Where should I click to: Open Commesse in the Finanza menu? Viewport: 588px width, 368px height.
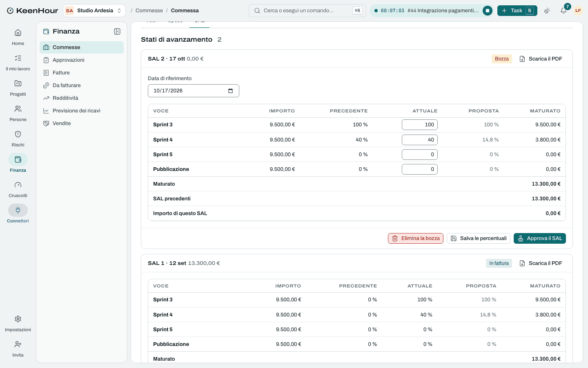pyautogui.click(x=82, y=47)
